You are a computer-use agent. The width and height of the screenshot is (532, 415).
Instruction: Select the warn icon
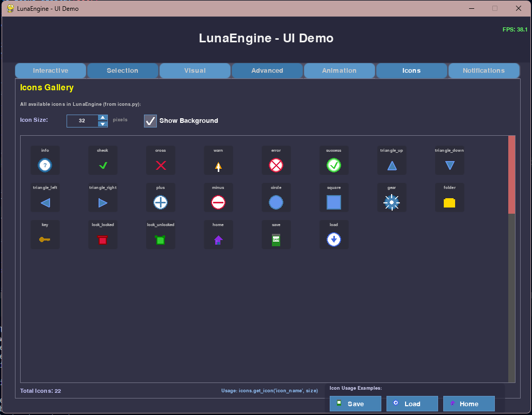[218, 165]
